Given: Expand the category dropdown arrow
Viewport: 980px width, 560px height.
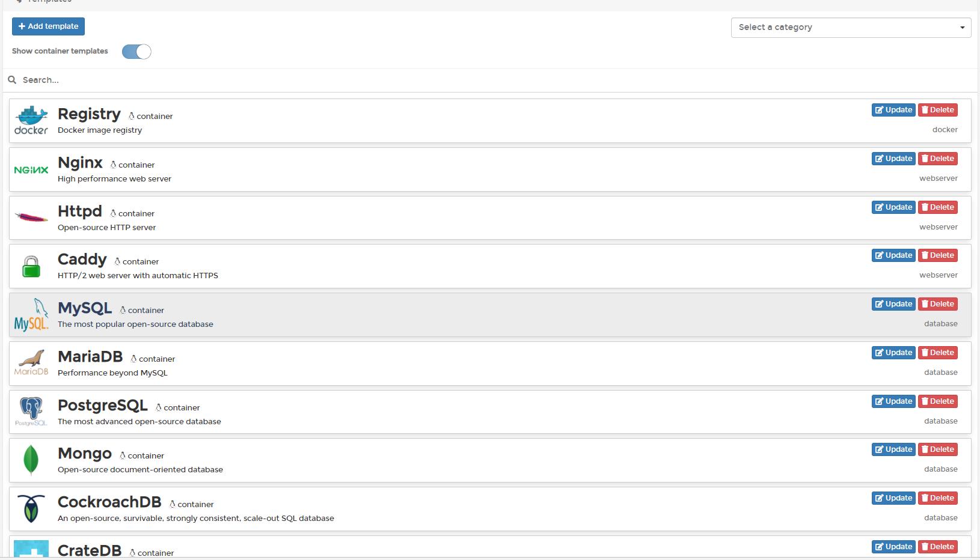Looking at the screenshot, I should pos(963,27).
